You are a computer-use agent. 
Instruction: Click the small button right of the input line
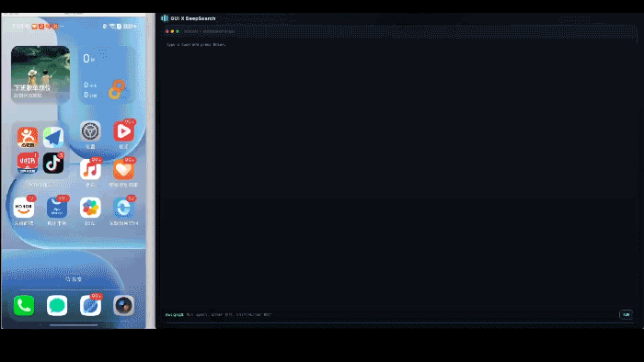[626, 314]
